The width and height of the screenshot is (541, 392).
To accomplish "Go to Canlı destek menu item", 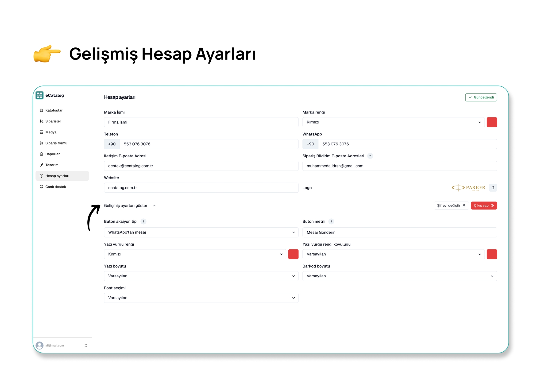I will [x=56, y=187].
